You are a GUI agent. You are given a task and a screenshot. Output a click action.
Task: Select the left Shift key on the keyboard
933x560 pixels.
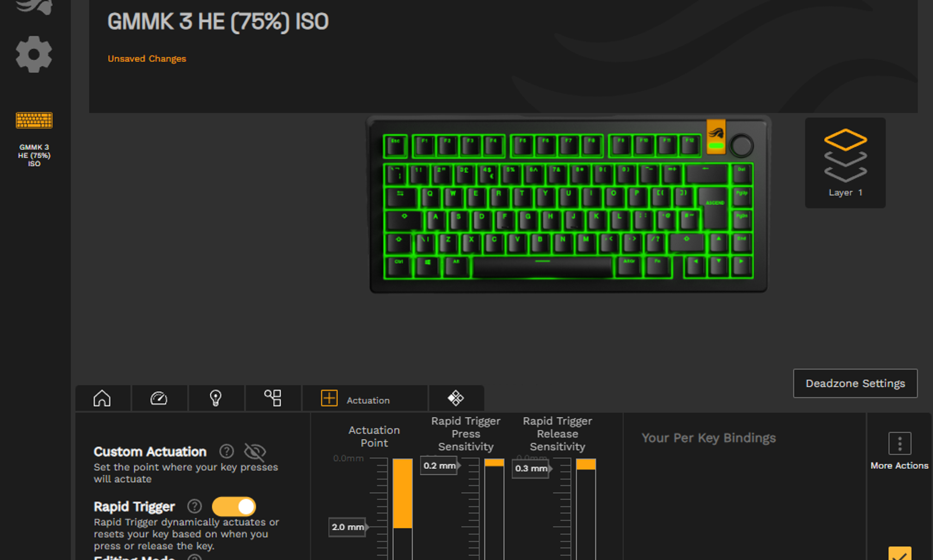click(x=398, y=243)
